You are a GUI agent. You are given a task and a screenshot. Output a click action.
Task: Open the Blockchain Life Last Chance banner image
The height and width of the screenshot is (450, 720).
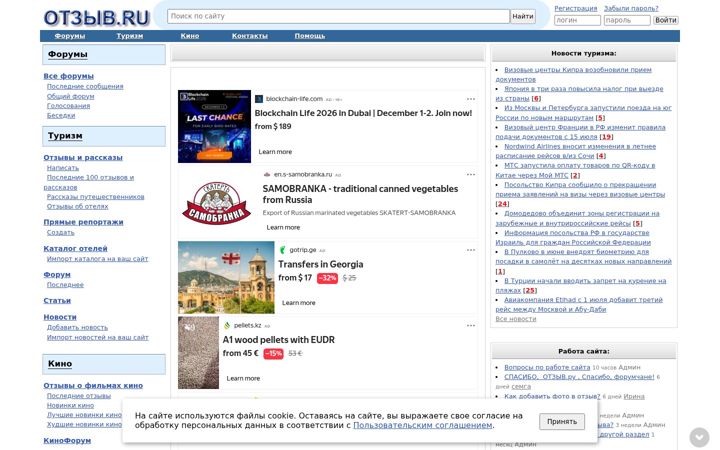tap(214, 126)
